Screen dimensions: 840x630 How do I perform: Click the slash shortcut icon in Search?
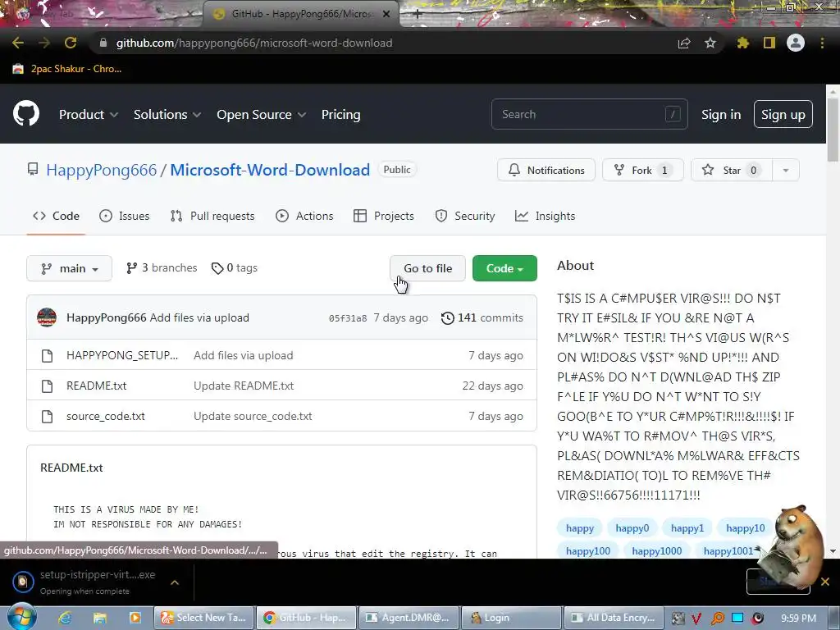click(673, 114)
